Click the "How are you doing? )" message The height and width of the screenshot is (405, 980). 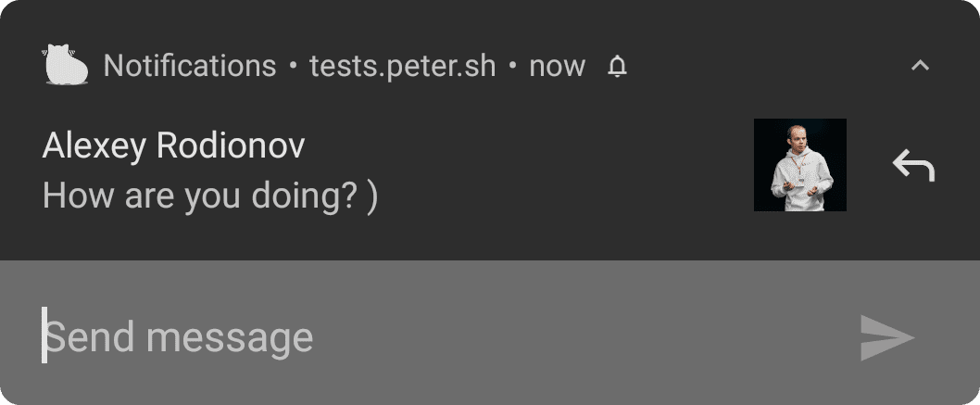[x=209, y=196]
